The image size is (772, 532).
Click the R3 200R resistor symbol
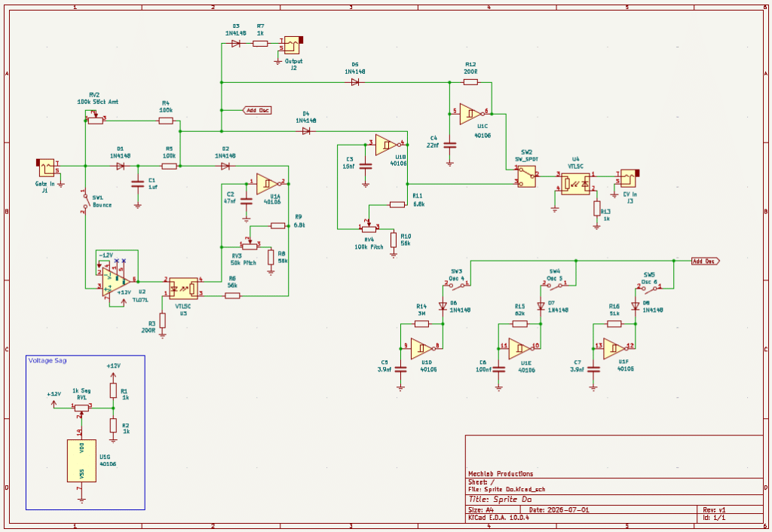[x=163, y=320]
